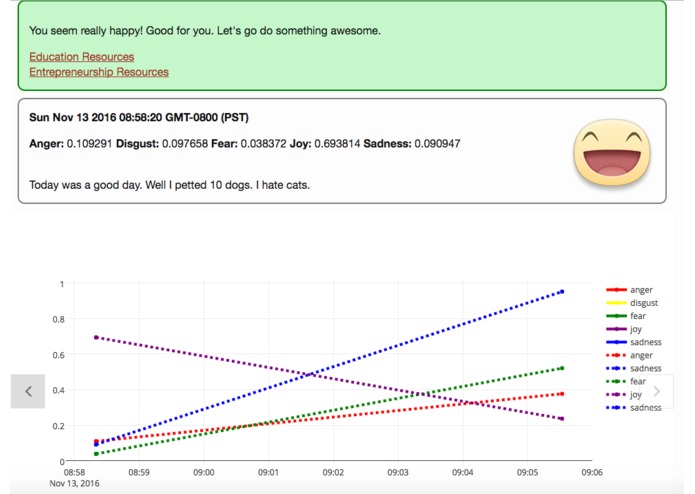695x494 pixels.
Task: Toggle dotted sadness legend entry directly under dotted anger
Action: coord(634,368)
